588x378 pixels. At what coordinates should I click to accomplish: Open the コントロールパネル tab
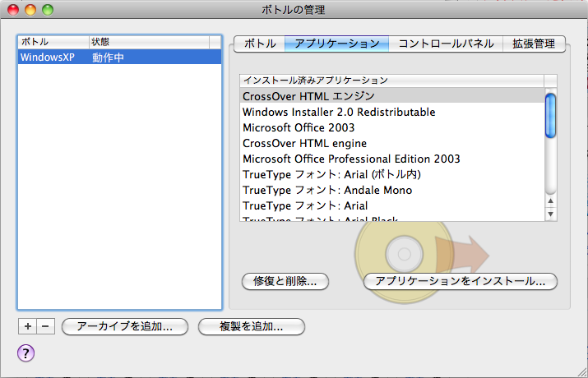point(446,44)
